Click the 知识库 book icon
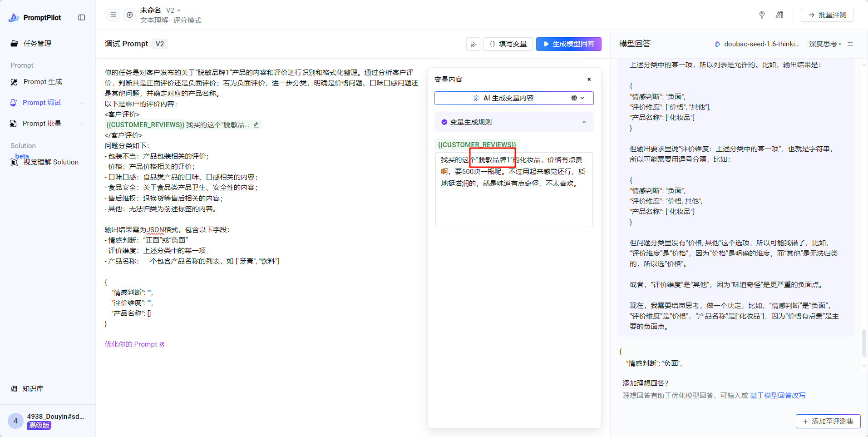This screenshot has width=868, height=437. (x=14, y=389)
